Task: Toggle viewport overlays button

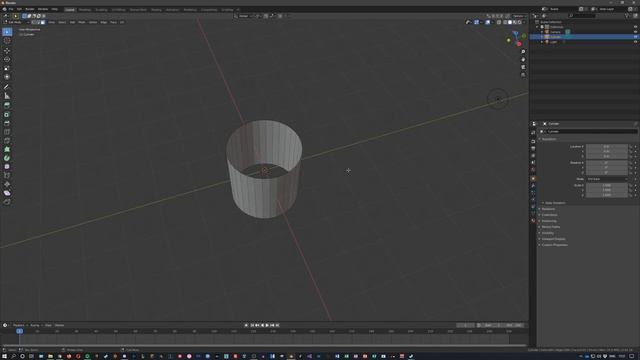Action: click(x=488, y=22)
